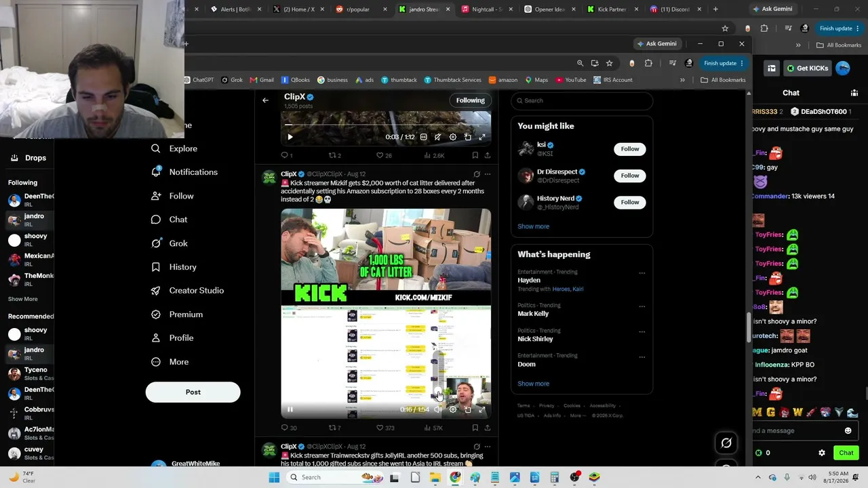Click the Post button
Image resolution: width=868 pixels, height=488 pixels.
tap(193, 392)
